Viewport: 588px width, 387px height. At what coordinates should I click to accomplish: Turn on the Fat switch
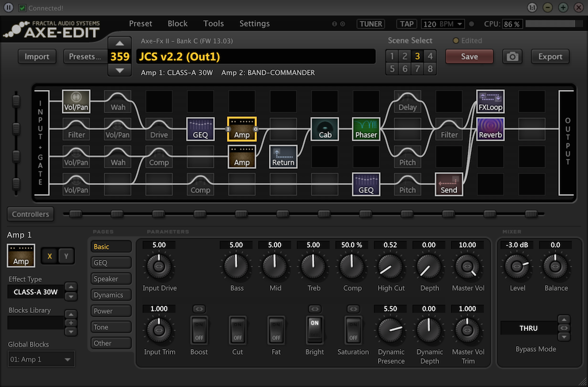click(276, 330)
